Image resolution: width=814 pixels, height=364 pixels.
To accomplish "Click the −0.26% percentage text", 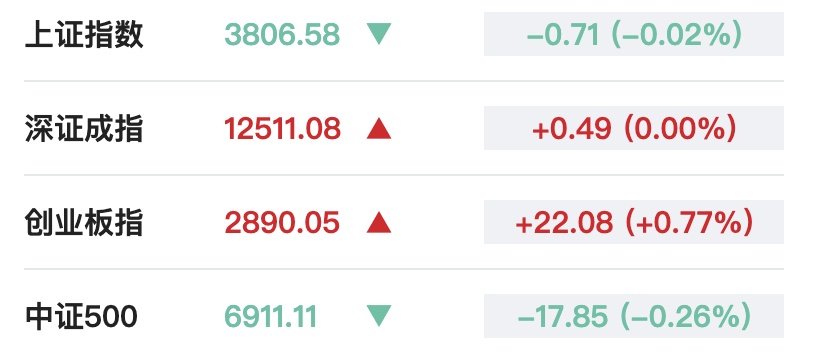I will pyautogui.click(x=686, y=317).
